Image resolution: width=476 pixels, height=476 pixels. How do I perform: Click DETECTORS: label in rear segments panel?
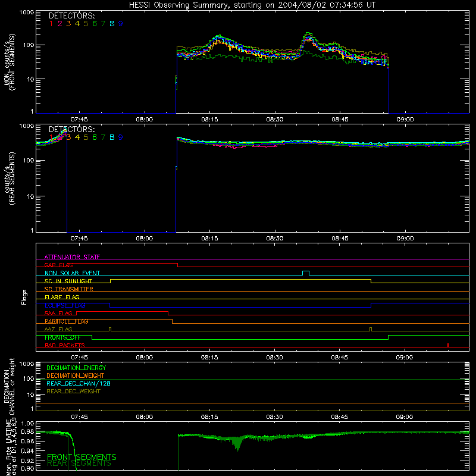71,130
